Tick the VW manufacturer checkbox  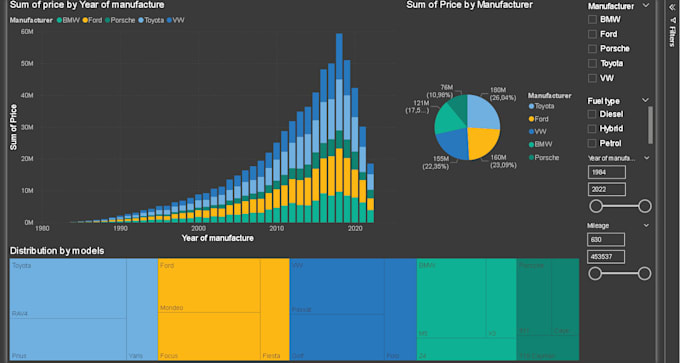pos(592,78)
